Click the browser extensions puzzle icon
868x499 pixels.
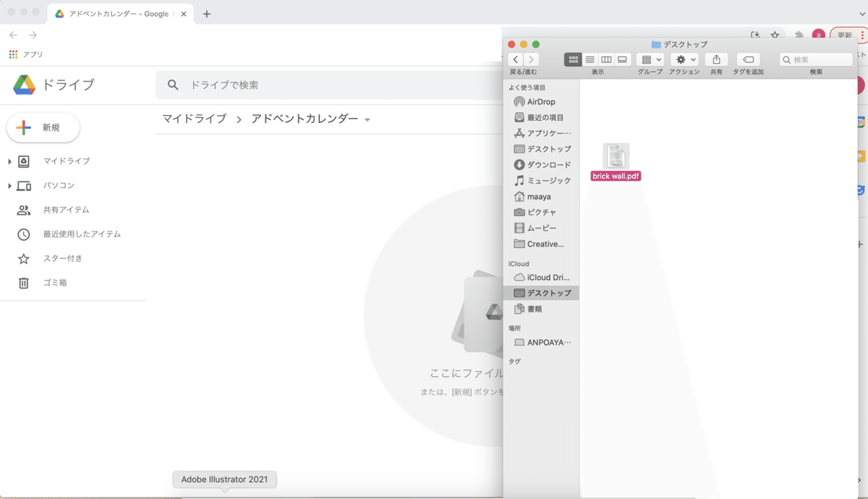798,34
